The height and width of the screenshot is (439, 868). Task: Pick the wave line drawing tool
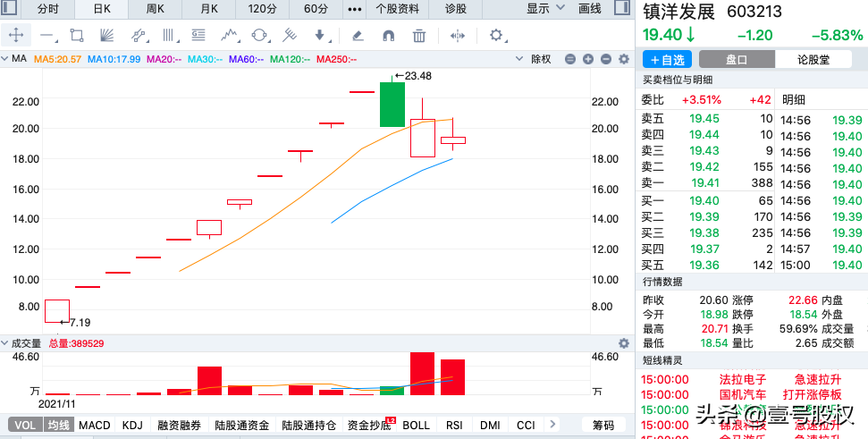click(x=229, y=36)
